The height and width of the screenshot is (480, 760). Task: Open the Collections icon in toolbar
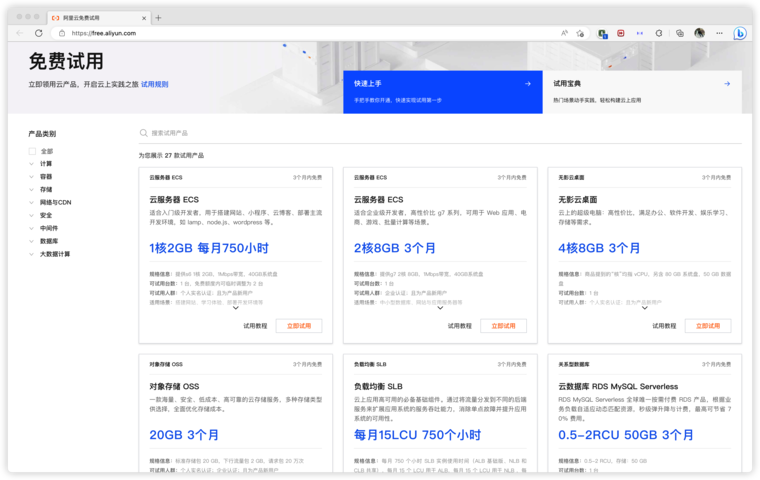tap(680, 33)
